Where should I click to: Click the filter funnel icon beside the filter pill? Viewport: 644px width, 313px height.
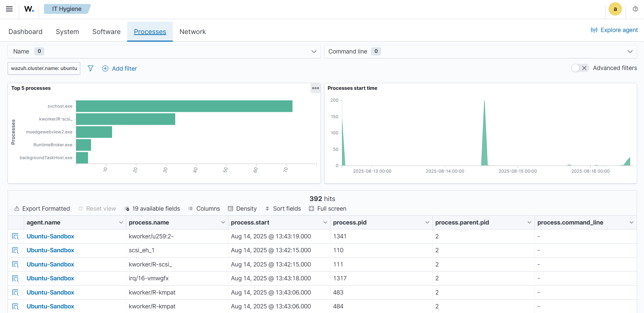(90, 68)
